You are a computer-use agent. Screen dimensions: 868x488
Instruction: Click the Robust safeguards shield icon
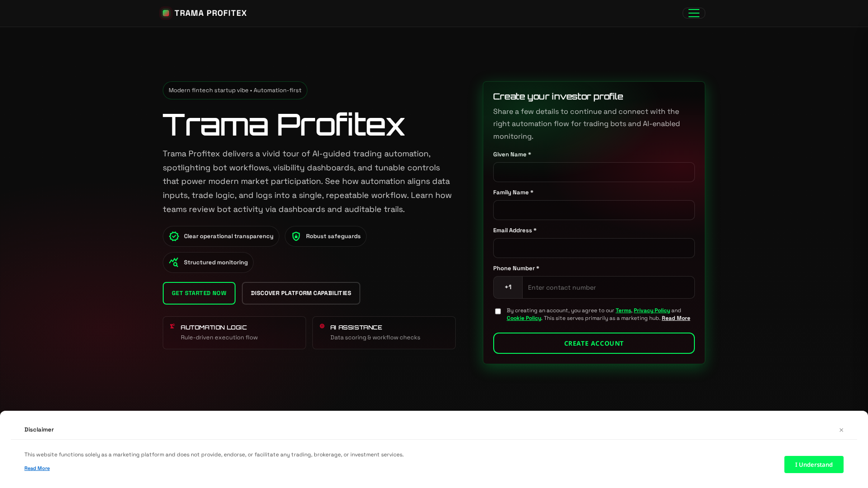(296, 236)
